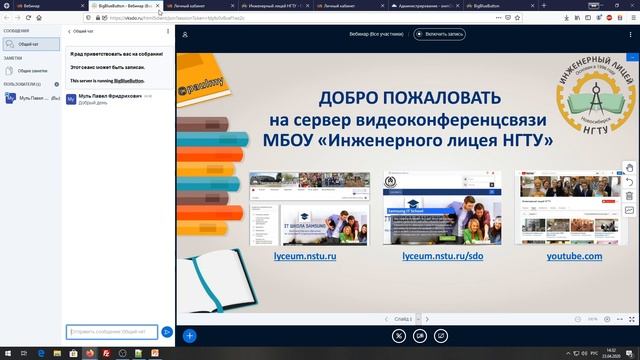The image size is (640, 360).
Task: Open the Windows notification center
Action: pos(630,353)
